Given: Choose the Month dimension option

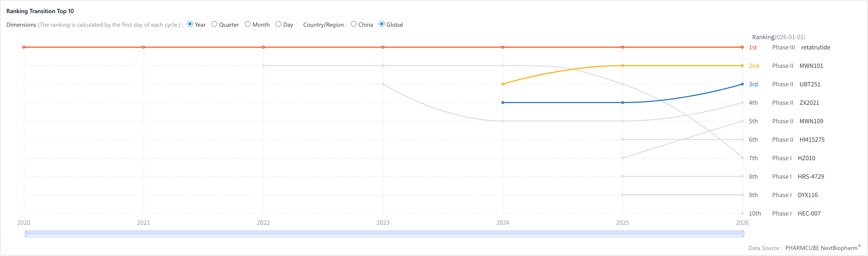Looking at the screenshot, I should 248,24.
